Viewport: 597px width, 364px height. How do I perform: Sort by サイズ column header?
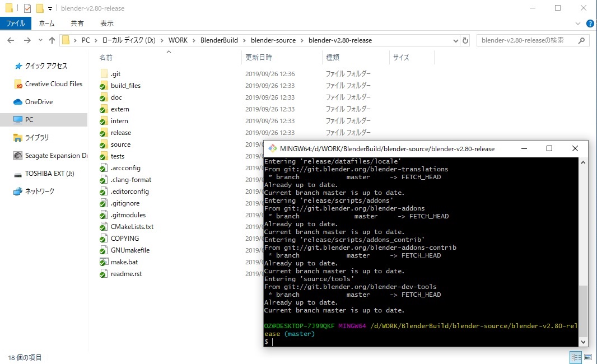401,58
